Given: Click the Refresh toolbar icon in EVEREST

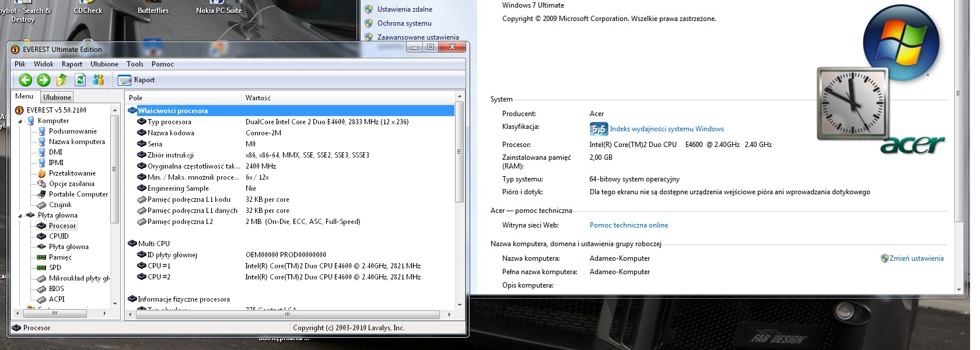Looking at the screenshot, I should 80,79.
